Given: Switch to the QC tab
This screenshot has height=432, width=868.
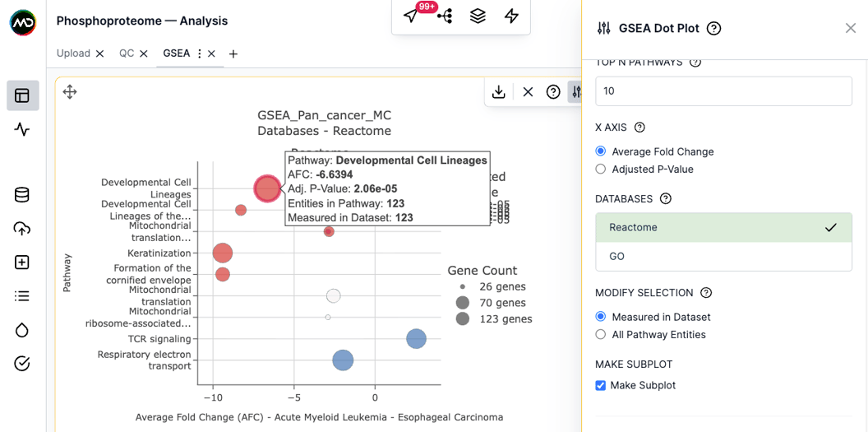Looking at the screenshot, I should click(x=127, y=53).
